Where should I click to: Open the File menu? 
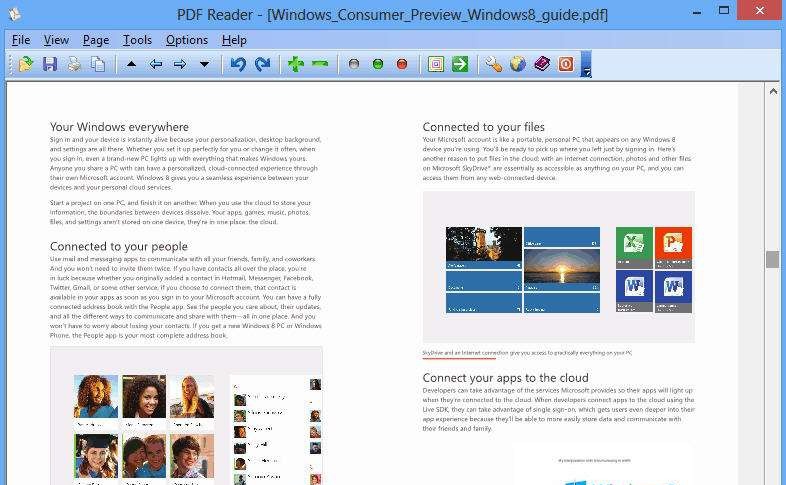[x=21, y=40]
